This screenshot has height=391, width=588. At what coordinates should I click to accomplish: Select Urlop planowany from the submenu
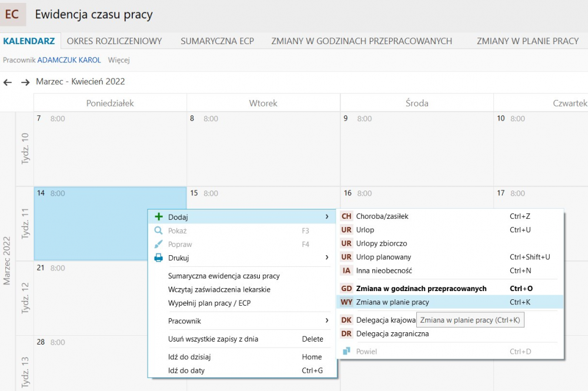tap(383, 257)
